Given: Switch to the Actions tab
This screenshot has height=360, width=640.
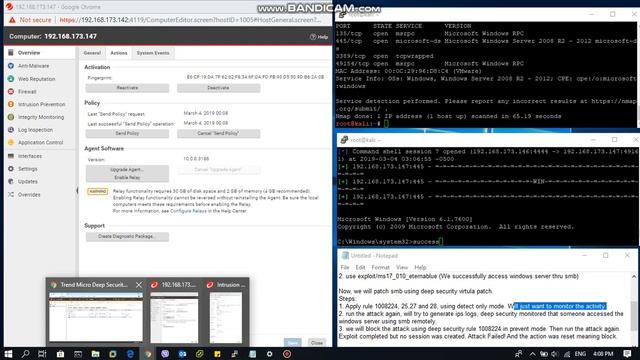Looking at the screenshot, I should 119,53.
